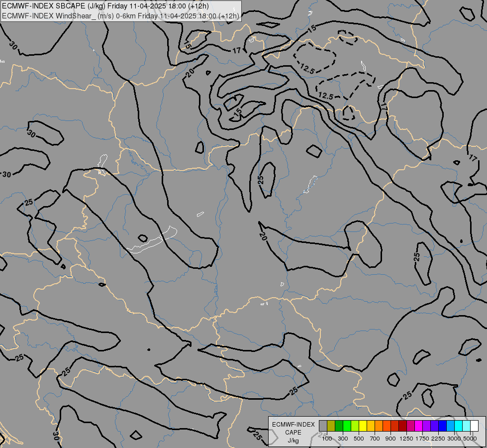Screen dimensions: 487x448
Task: Click the magenta-pink swatch right of dark red
Action: point(410,426)
